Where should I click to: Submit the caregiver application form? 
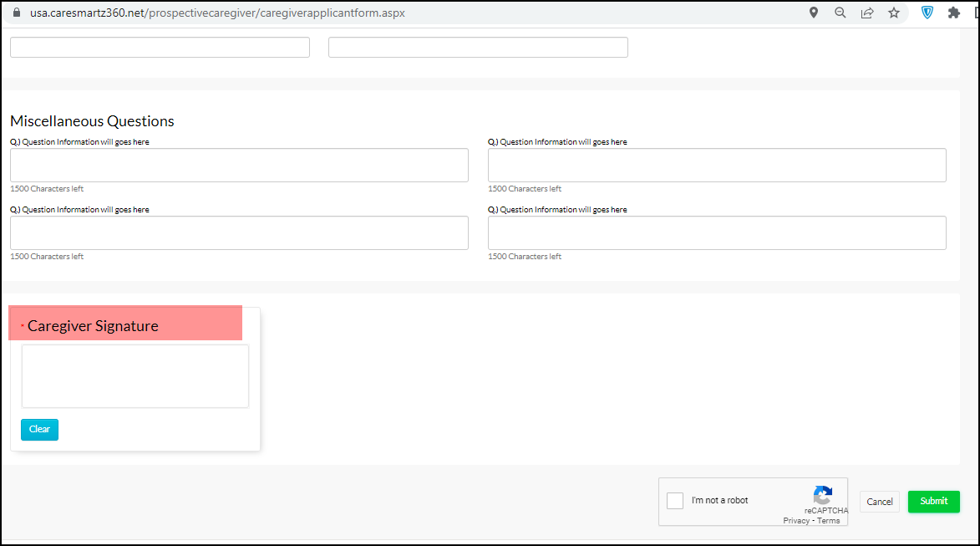[933, 502]
